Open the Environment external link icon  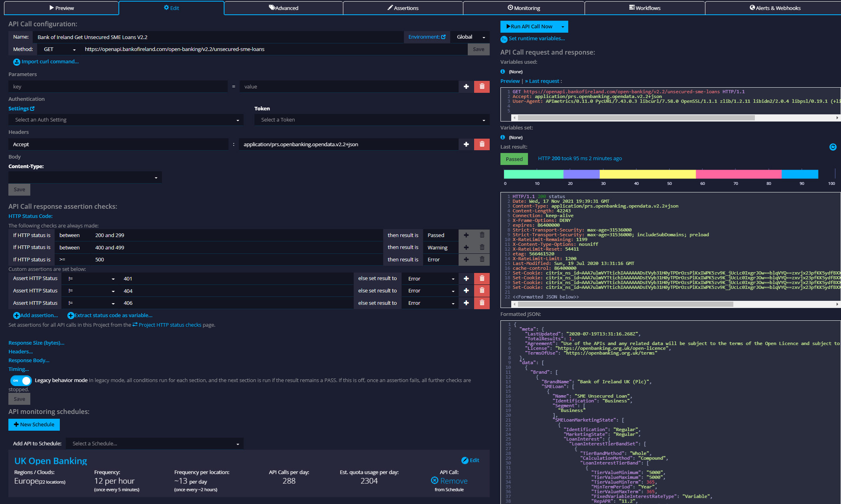(x=443, y=37)
